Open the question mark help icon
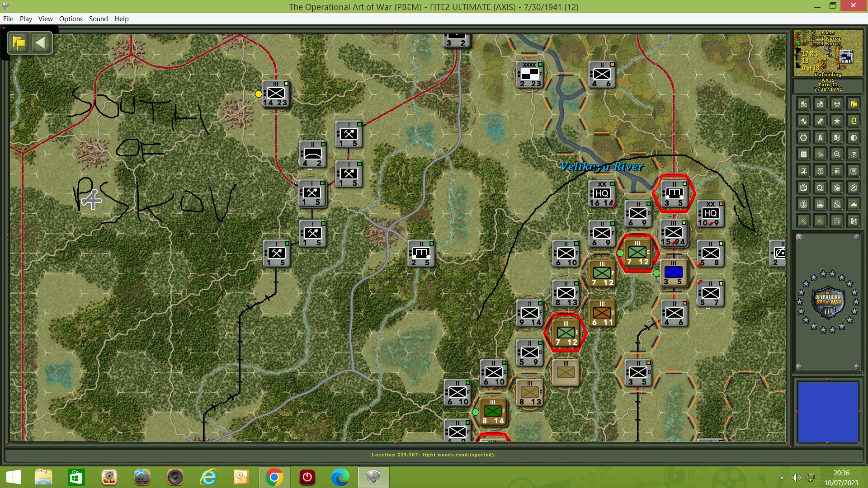The width and height of the screenshot is (868, 488). (x=854, y=154)
